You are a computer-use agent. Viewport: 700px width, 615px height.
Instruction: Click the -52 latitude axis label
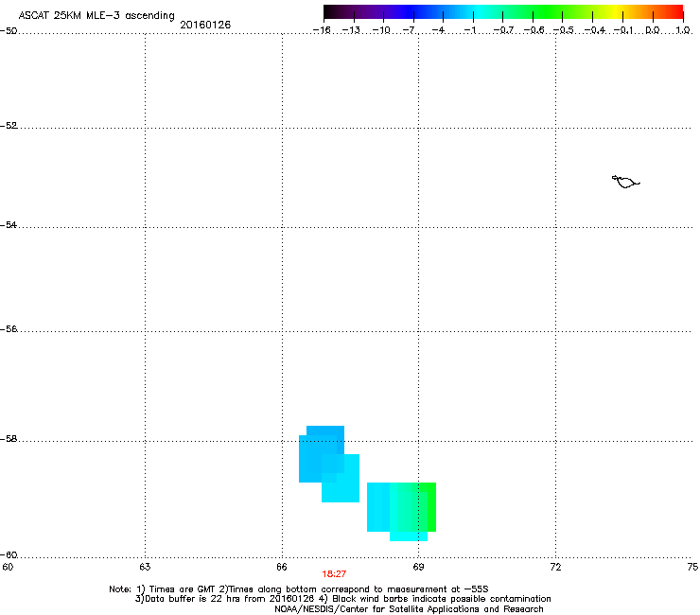(9, 126)
